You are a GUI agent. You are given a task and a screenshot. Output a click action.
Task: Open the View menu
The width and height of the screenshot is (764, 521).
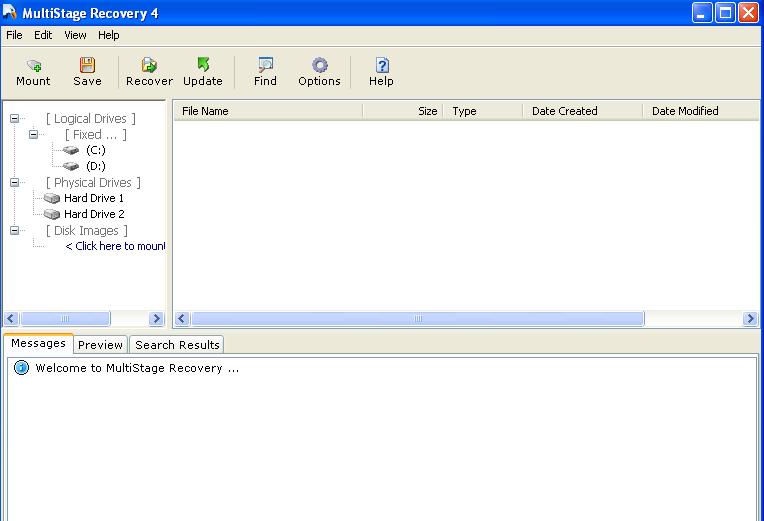(75, 35)
